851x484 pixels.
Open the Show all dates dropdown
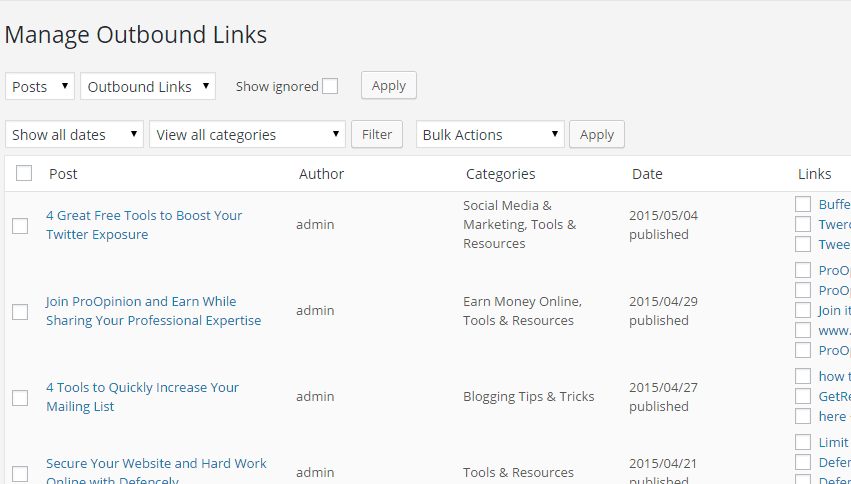click(x=75, y=134)
